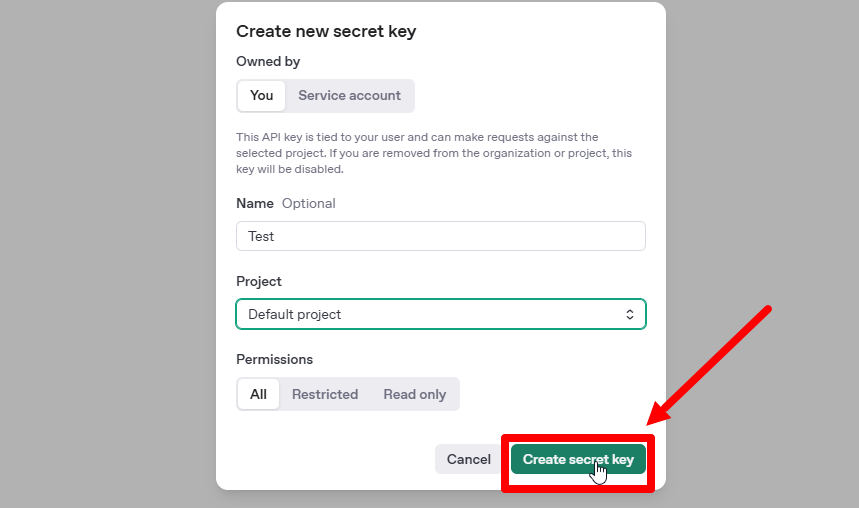Click the red arrow annotation

point(712,364)
